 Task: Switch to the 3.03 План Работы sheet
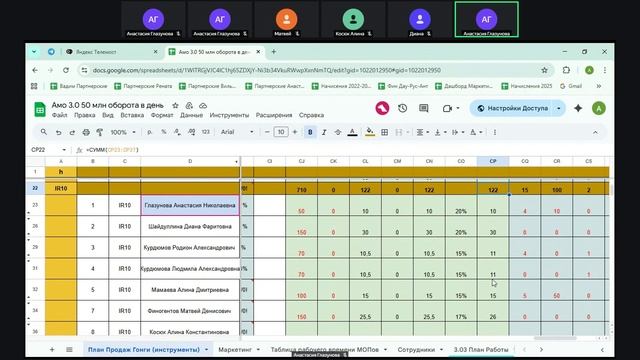tap(481, 350)
